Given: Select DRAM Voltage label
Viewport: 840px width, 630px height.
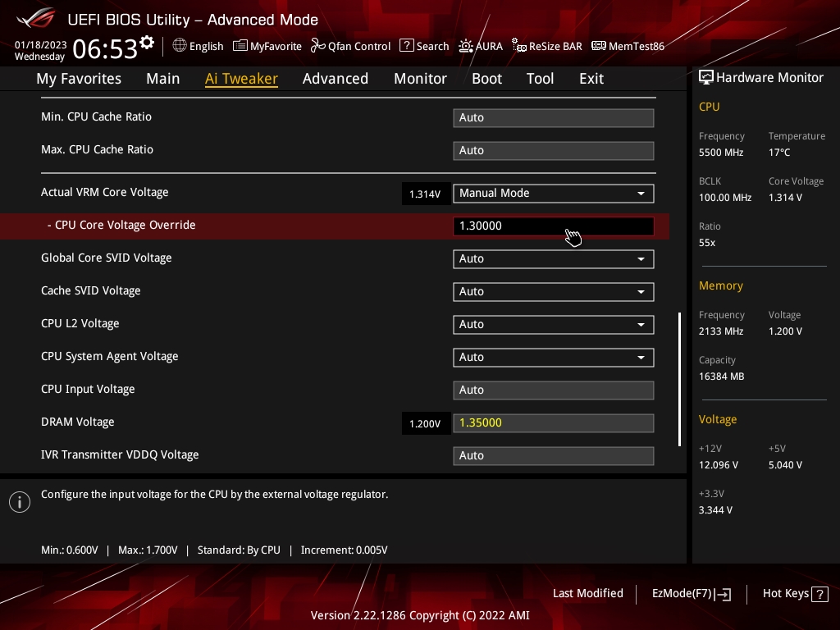Looking at the screenshot, I should click(78, 422).
